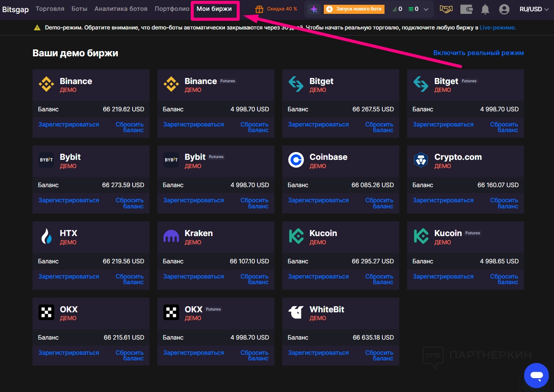554x392 pixels.
Task: Click the warning triangle icon in banner
Action: coord(37,27)
